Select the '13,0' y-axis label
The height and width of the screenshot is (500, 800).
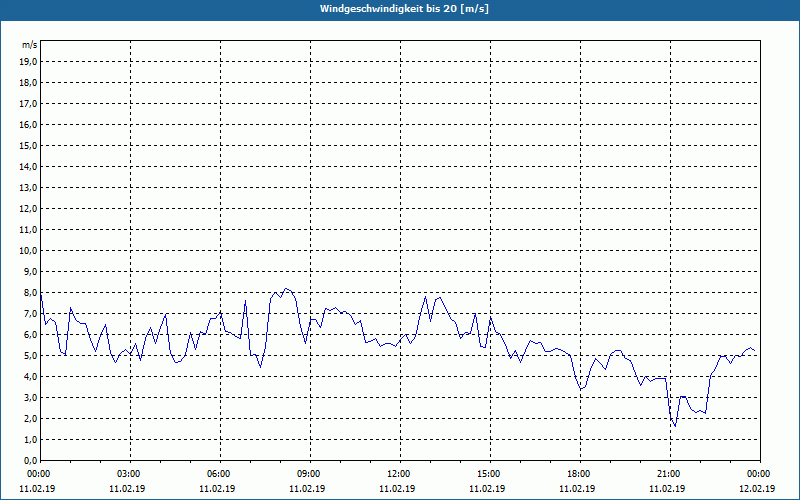coord(28,187)
